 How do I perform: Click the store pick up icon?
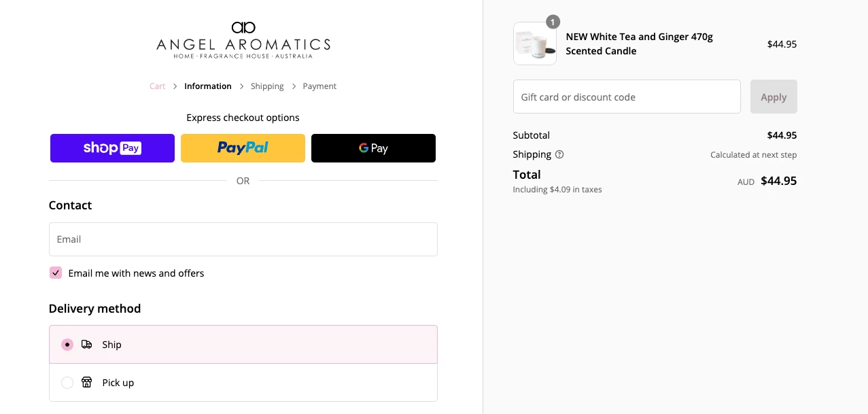86,383
